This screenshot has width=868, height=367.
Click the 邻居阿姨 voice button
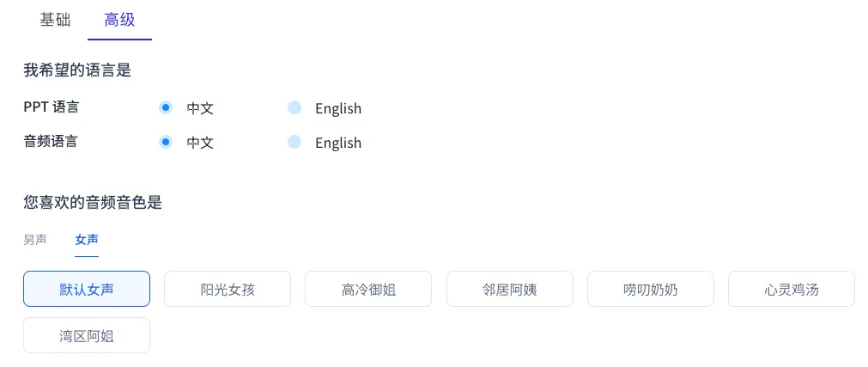[509, 290]
